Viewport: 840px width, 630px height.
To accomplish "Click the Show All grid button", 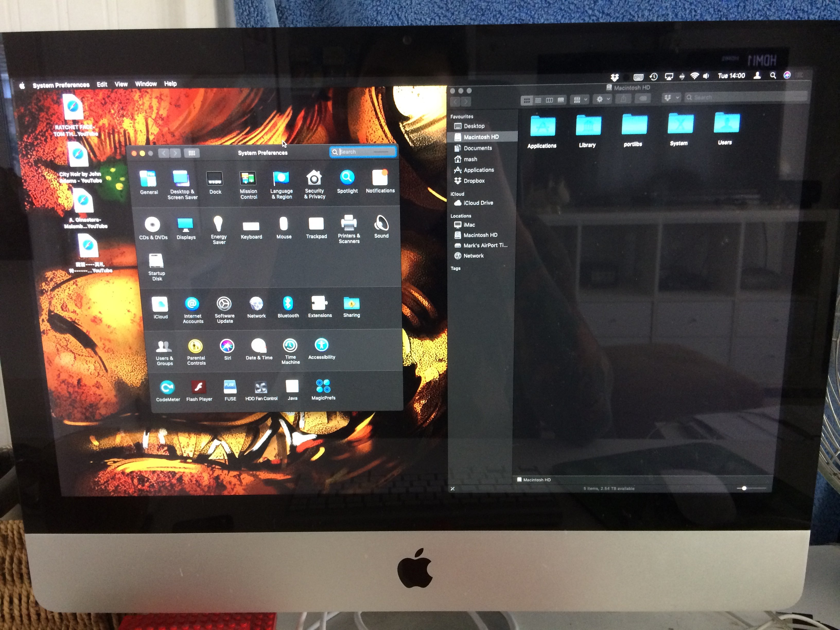I will coord(192,153).
